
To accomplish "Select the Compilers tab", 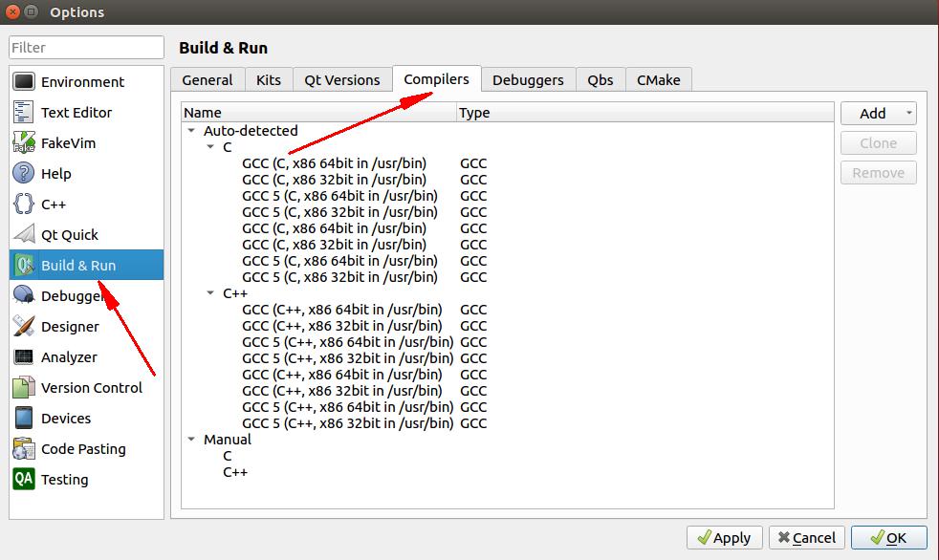I will point(437,79).
